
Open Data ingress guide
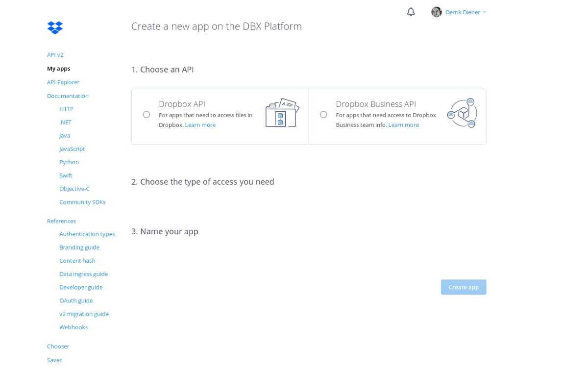pos(84,273)
